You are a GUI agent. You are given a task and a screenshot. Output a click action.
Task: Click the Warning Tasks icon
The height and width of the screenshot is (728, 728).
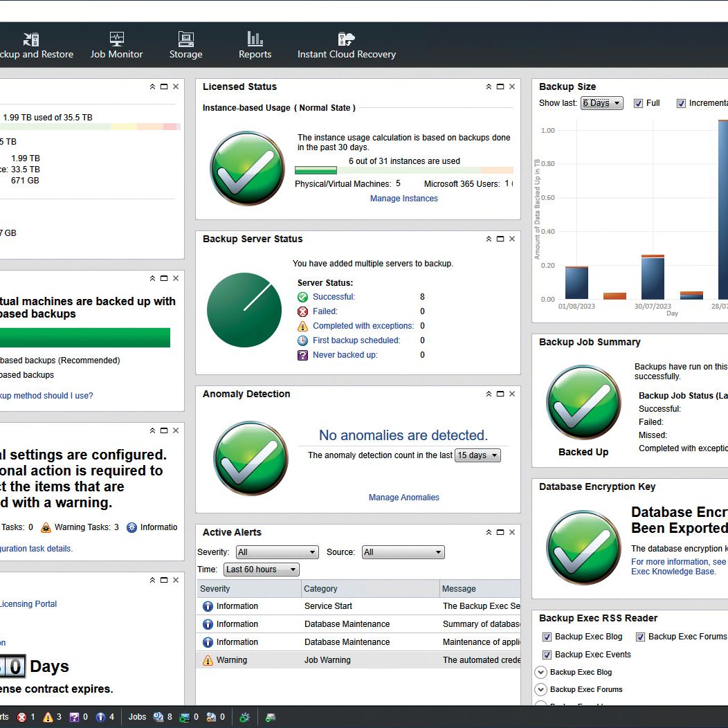pyautogui.click(x=46, y=527)
